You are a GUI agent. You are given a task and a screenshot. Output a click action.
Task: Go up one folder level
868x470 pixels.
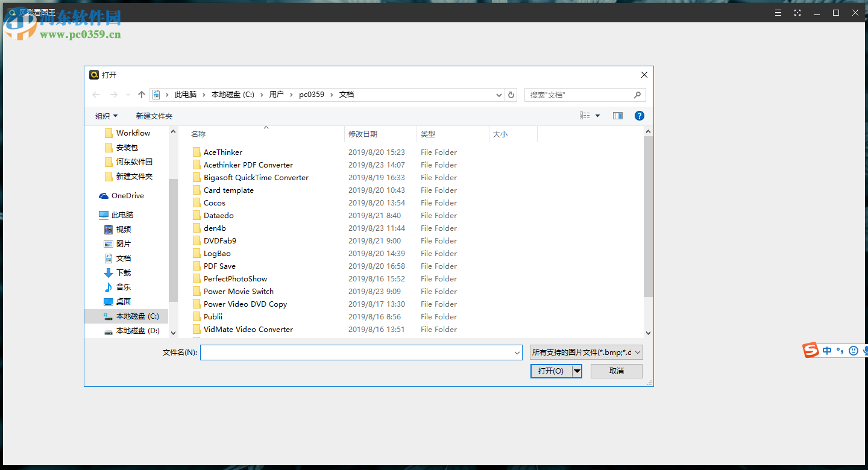(142, 95)
